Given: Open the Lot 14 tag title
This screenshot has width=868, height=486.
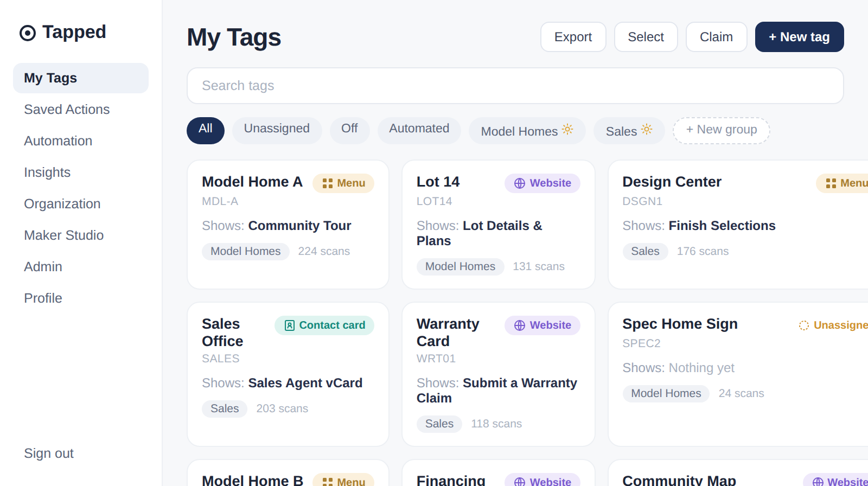Looking at the screenshot, I should tap(438, 182).
